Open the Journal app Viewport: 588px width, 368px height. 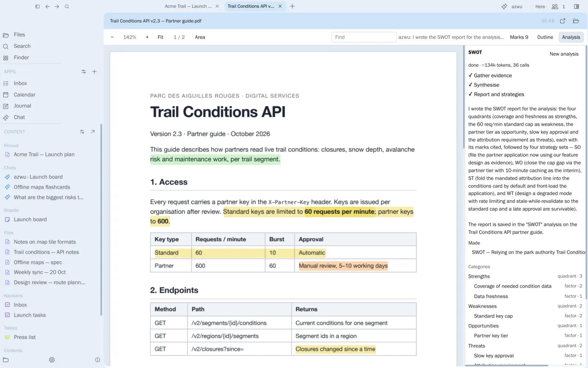tap(22, 106)
